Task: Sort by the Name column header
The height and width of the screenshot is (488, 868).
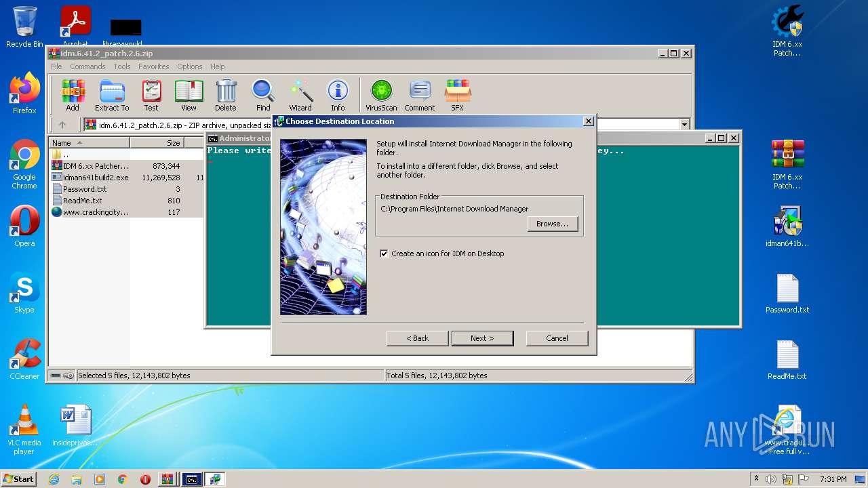Action: [x=89, y=143]
